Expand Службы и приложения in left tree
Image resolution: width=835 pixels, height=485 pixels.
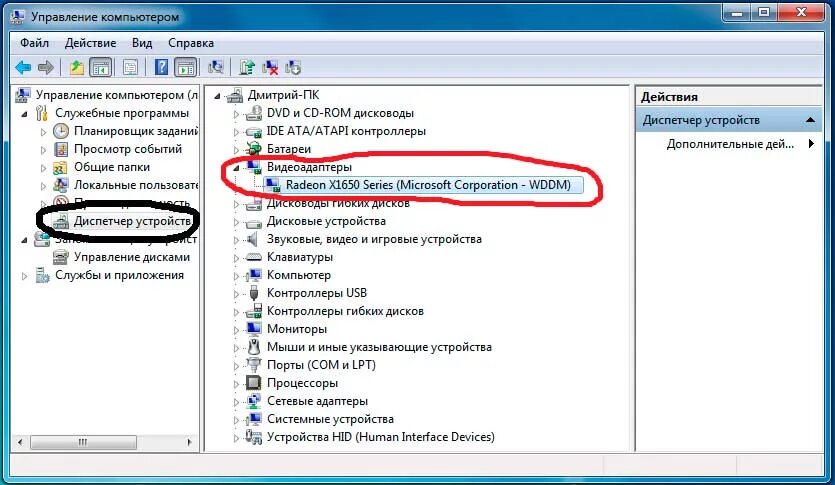coord(24,276)
